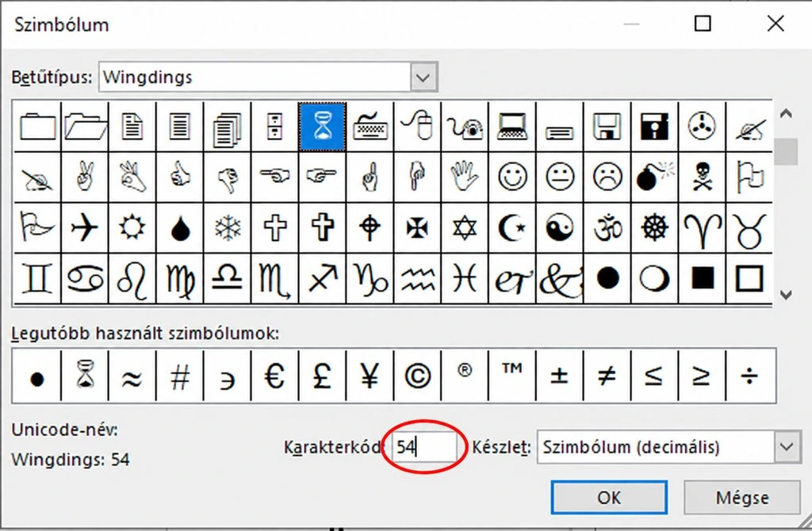Screen dimensions: 812x531
Task: Choose the neutral face symbol
Action: click(560, 177)
